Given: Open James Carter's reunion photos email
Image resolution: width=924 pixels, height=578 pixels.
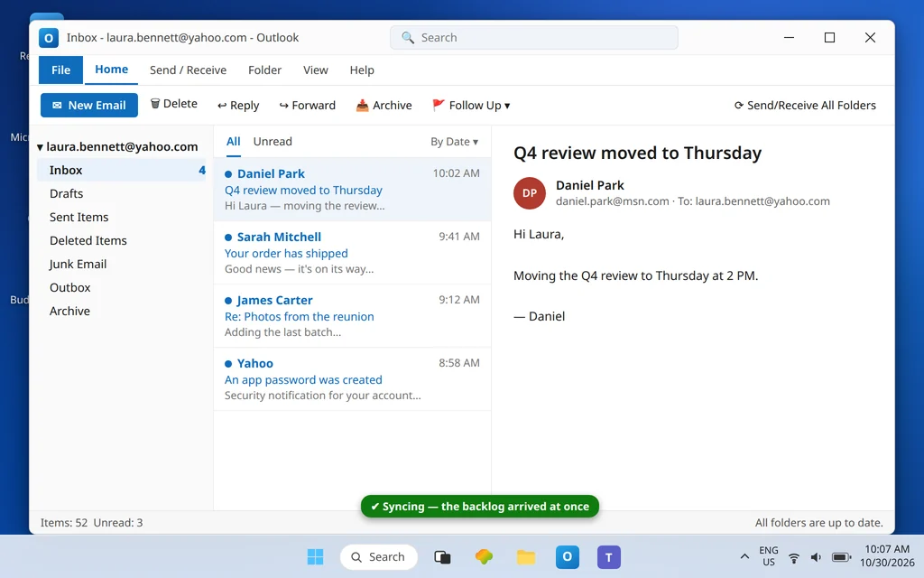Looking at the screenshot, I should click(353, 316).
